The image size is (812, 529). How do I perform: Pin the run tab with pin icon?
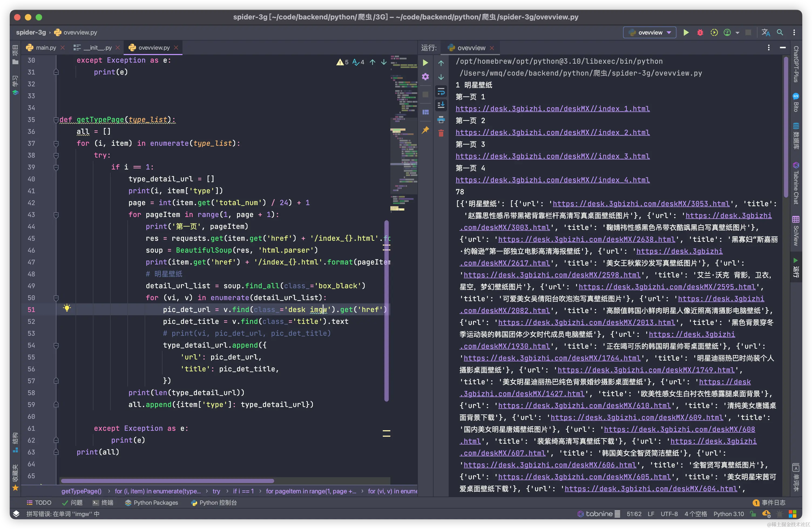click(x=425, y=130)
